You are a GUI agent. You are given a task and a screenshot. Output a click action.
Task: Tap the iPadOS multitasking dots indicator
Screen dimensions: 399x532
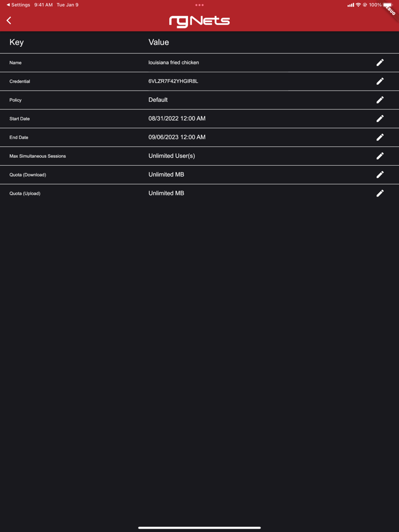[x=199, y=5]
